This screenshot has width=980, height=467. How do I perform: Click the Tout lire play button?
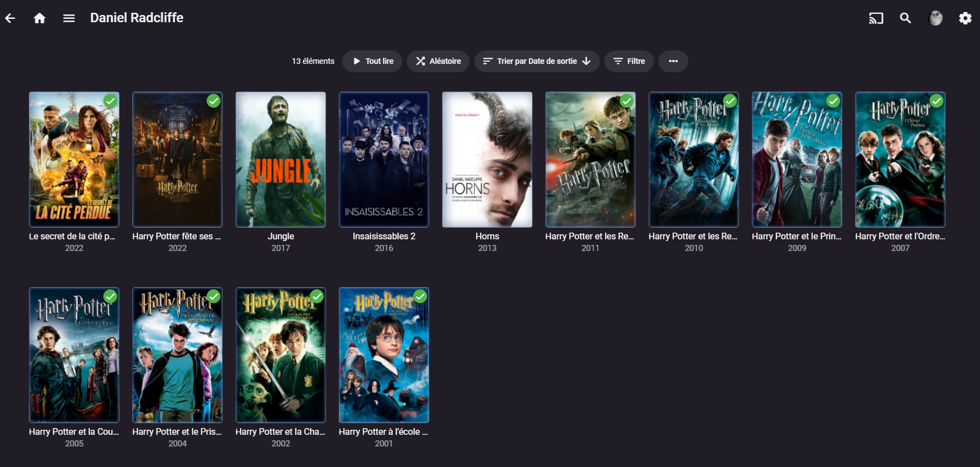click(373, 61)
